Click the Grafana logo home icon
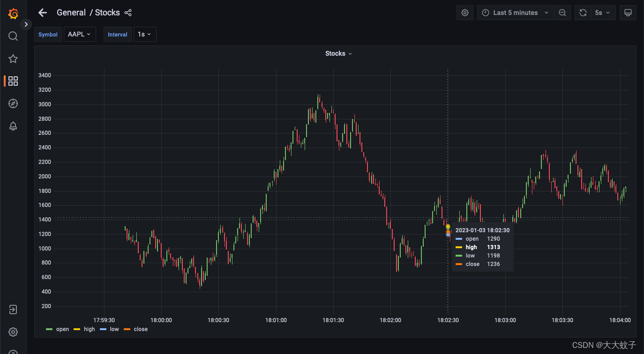Viewport: 644px width, 354px height. pyautogui.click(x=13, y=14)
